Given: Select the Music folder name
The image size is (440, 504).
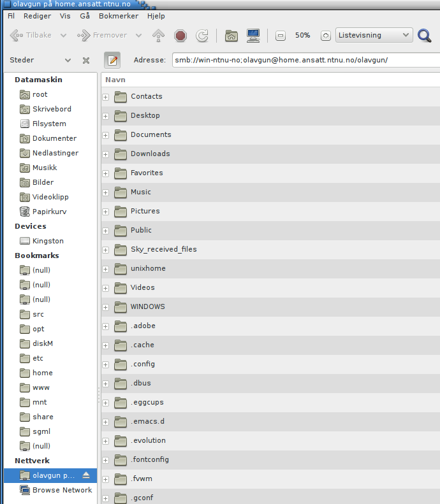Looking at the screenshot, I should click(x=141, y=192).
